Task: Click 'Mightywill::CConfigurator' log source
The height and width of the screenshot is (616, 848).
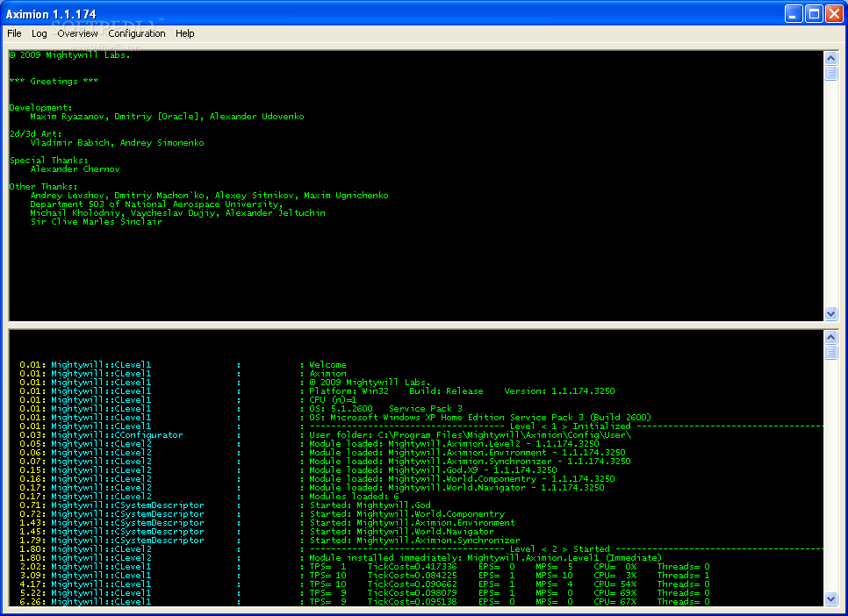Action: pos(117,435)
